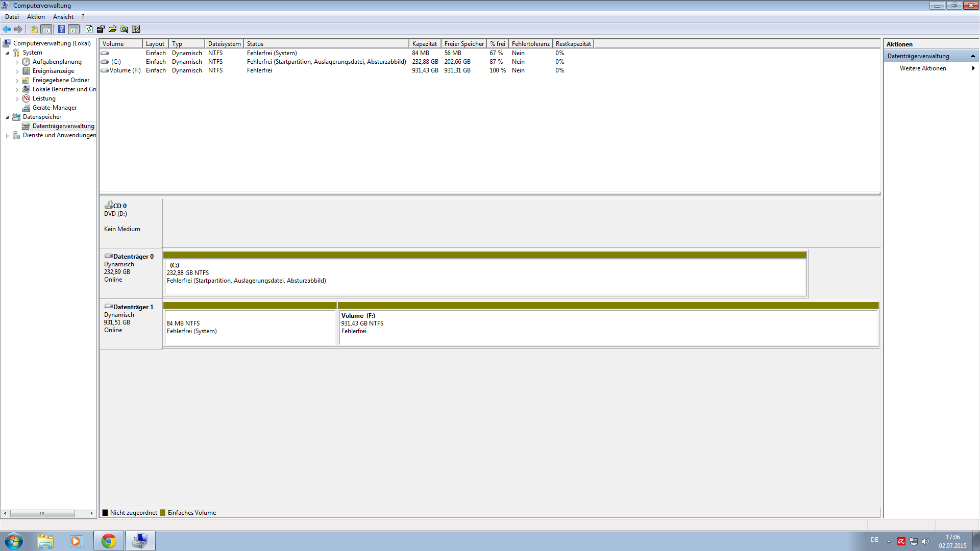Select the Volume (F:) partition block

point(607,327)
